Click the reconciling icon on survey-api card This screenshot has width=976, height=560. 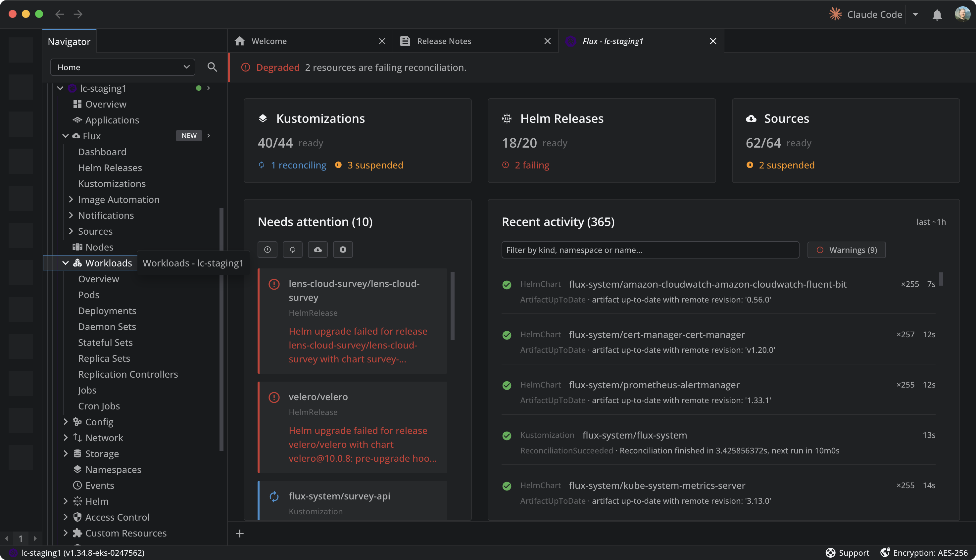(x=274, y=496)
